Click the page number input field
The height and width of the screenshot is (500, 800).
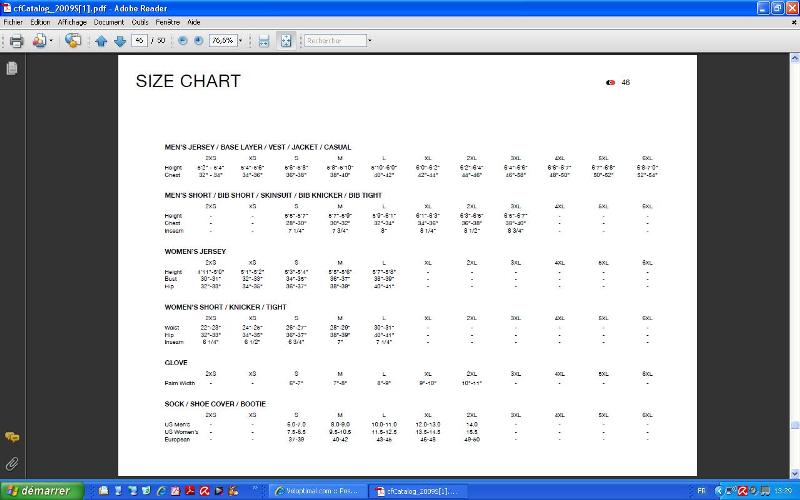(139, 41)
